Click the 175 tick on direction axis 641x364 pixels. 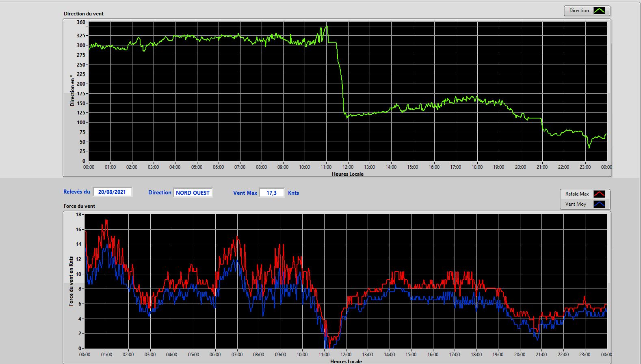pos(81,93)
